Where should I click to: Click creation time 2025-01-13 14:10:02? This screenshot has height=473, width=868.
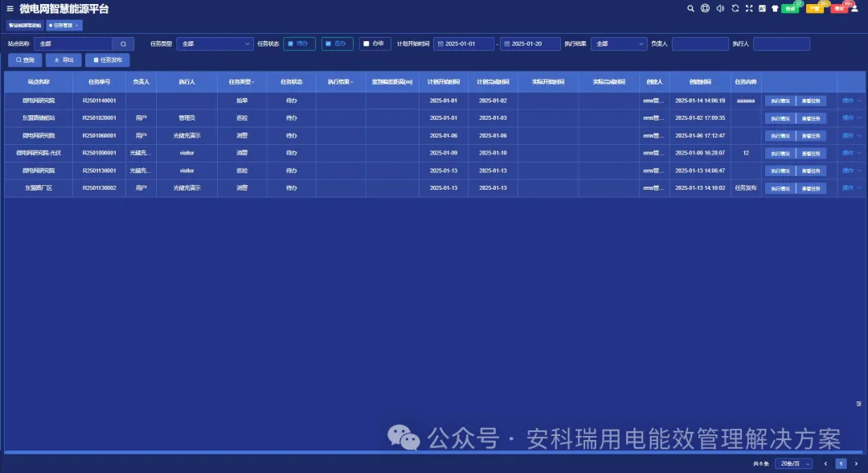pos(700,187)
